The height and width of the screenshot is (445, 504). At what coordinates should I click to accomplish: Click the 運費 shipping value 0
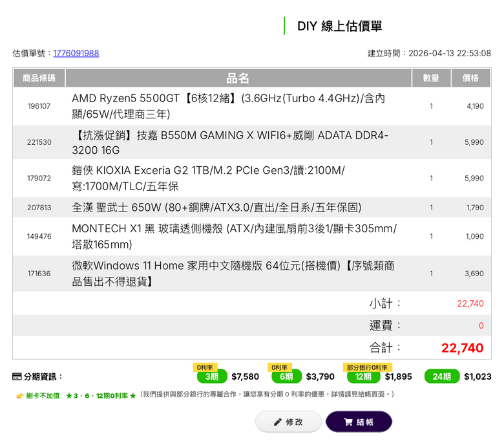click(x=481, y=325)
